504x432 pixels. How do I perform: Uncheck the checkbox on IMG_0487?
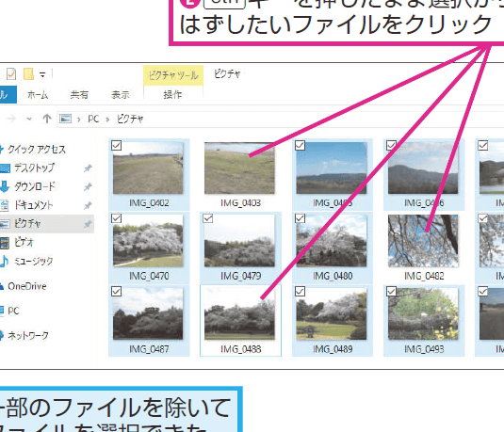point(117,292)
